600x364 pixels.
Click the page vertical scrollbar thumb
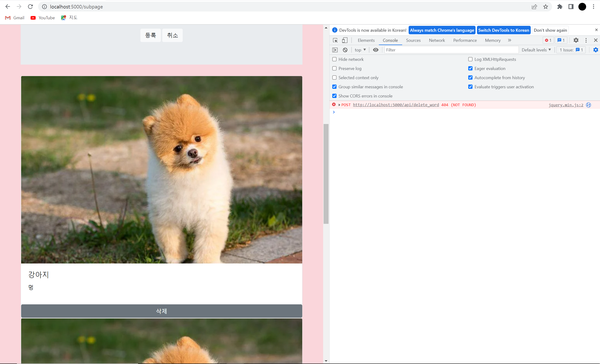(326, 174)
